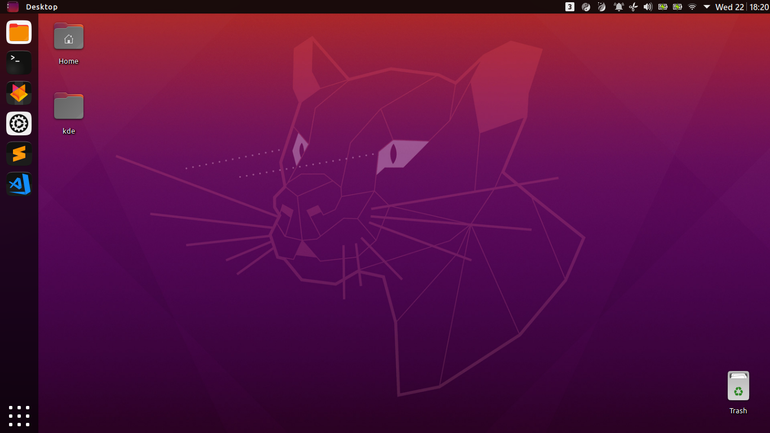The height and width of the screenshot is (433, 770).
Task: Launch Visual Studio Code from the dock
Action: (19, 184)
